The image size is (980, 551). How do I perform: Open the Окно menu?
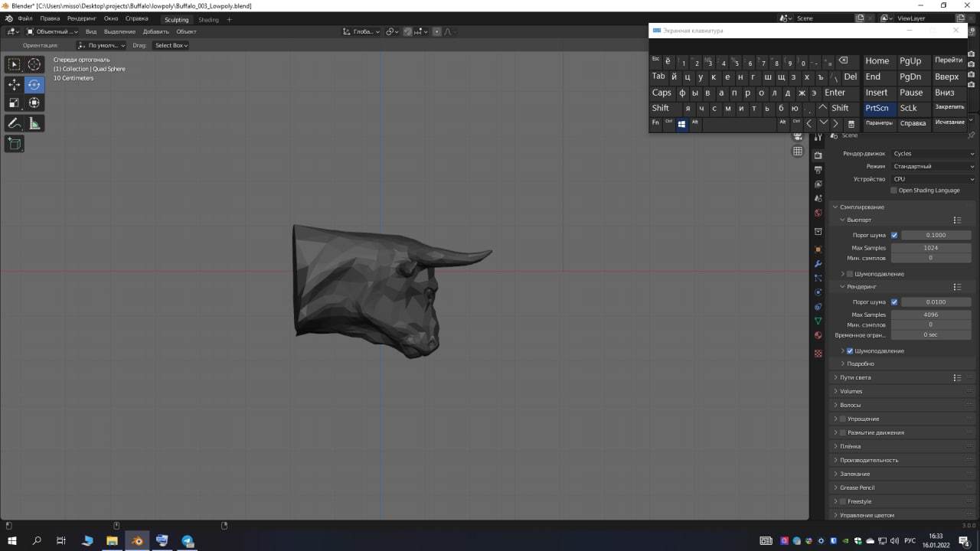pos(111,18)
